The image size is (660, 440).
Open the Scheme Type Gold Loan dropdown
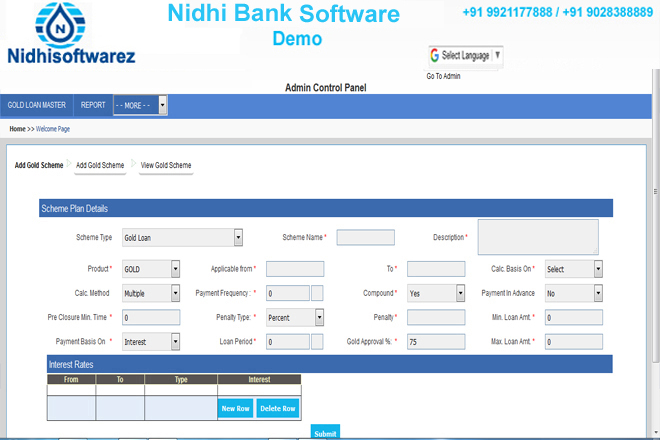click(182, 237)
